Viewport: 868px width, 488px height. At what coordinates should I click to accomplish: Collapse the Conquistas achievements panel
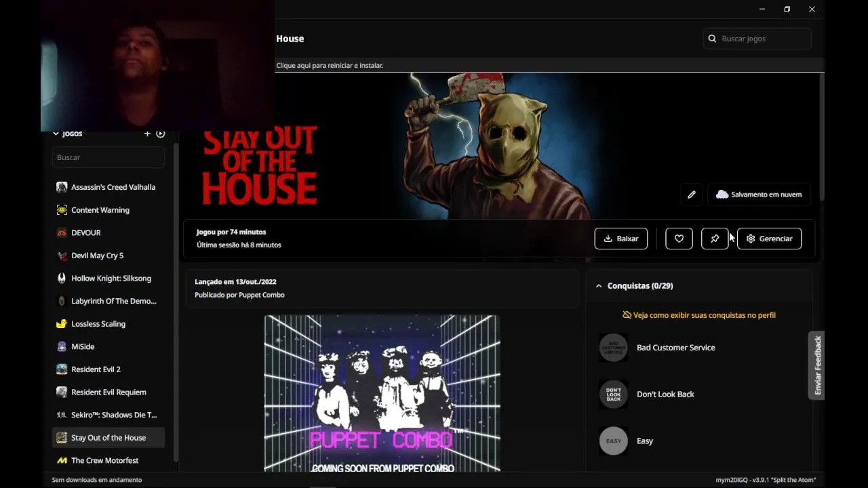(x=599, y=286)
